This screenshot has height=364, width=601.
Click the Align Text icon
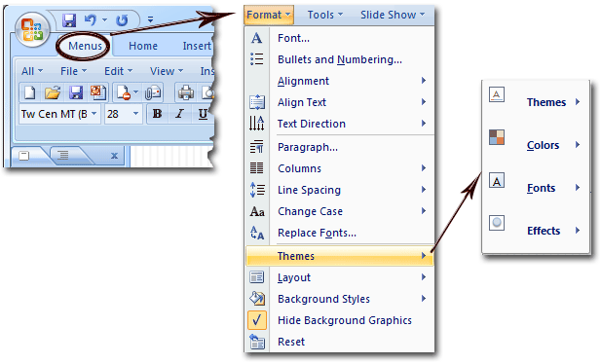pos(257,102)
